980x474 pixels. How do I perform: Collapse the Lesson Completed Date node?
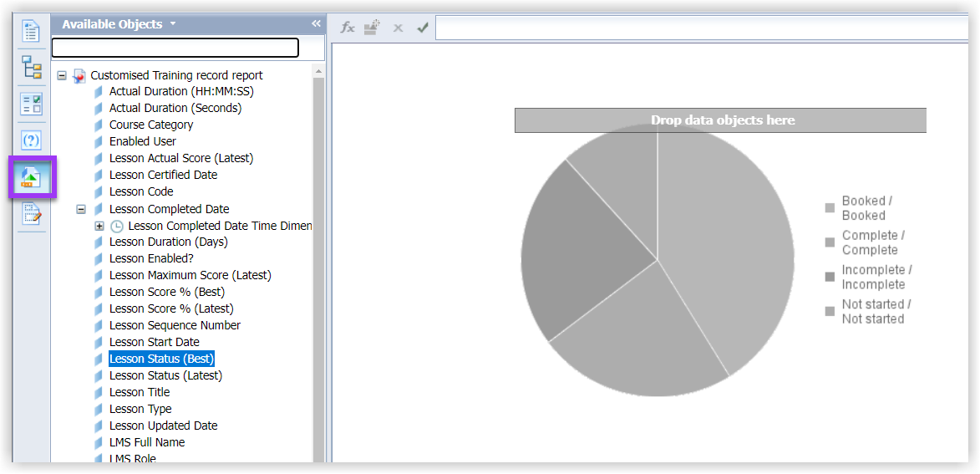pyautogui.click(x=81, y=209)
